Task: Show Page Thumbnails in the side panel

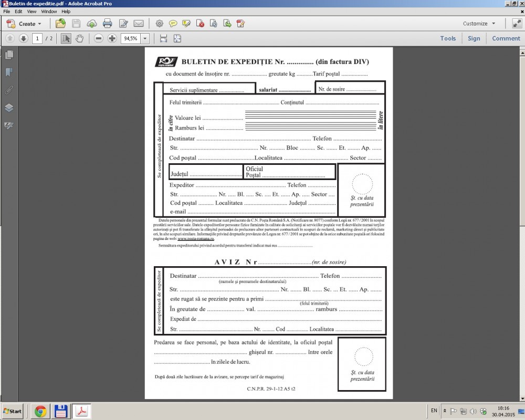Action: 9,55
